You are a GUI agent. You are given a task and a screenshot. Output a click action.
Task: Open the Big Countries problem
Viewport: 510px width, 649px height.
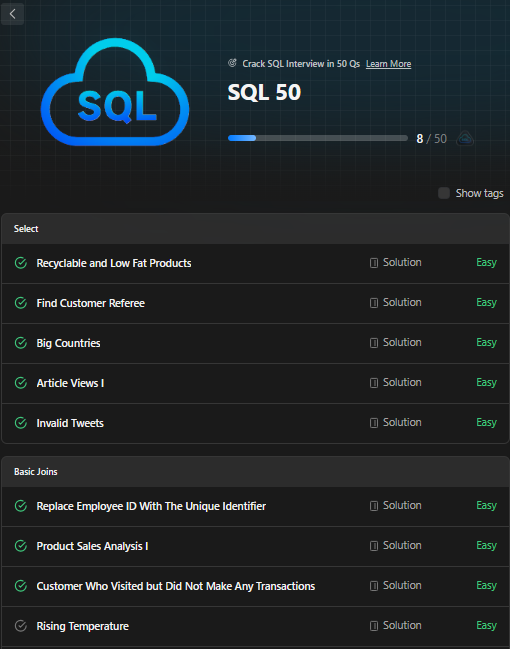coord(68,343)
